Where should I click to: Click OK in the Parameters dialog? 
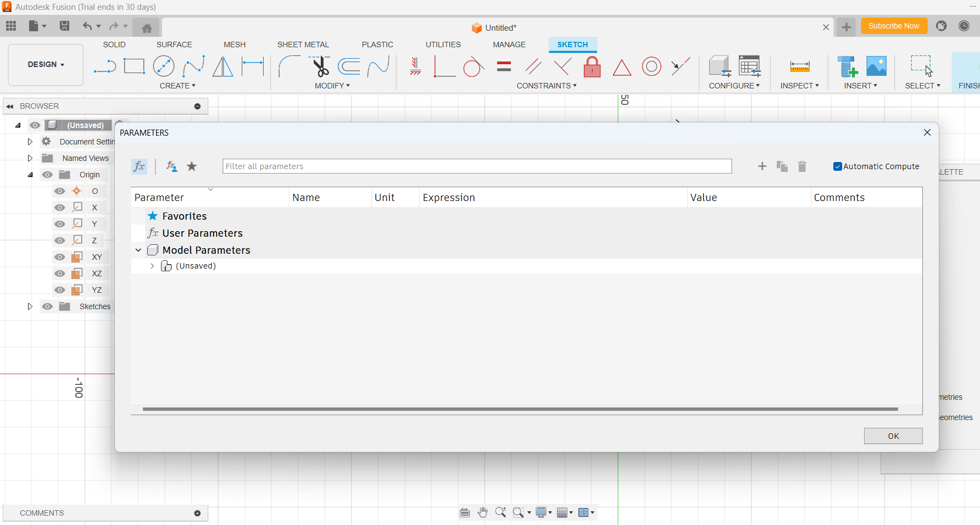click(893, 436)
